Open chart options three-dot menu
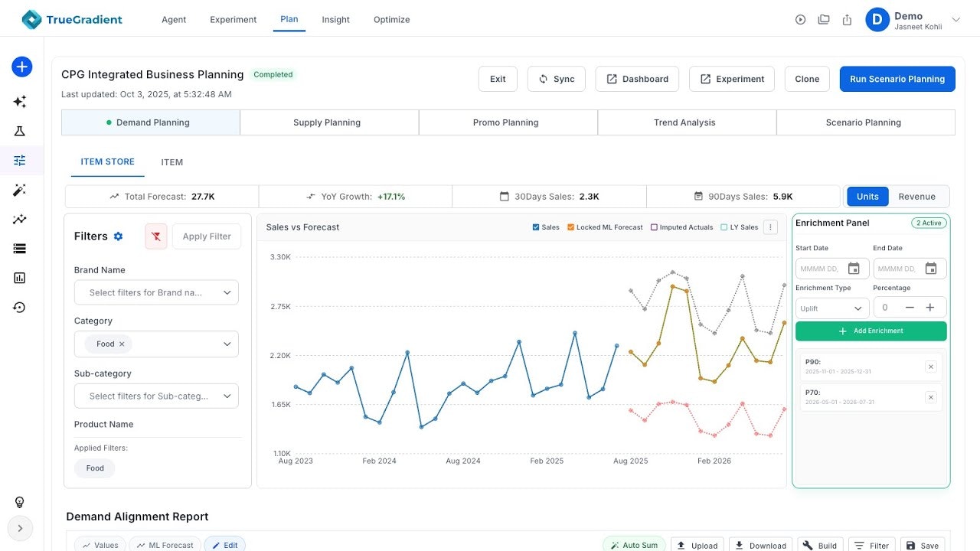980x551 pixels. (x=771, y=227)
